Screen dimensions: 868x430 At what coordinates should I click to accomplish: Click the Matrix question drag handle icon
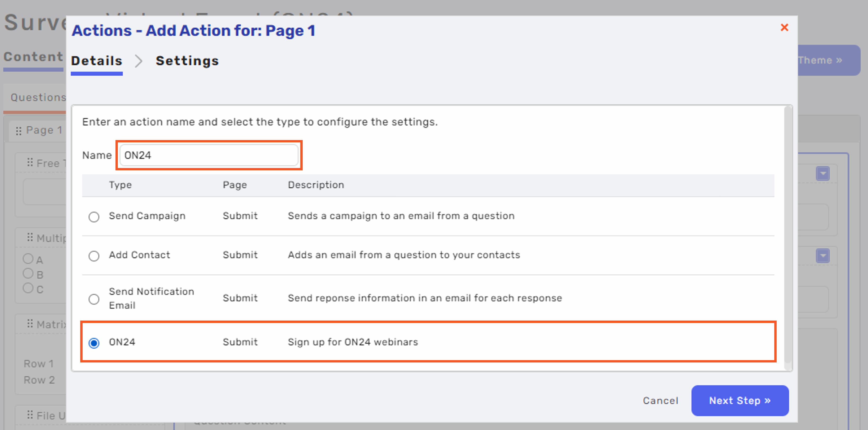click(x=30, y=324)
